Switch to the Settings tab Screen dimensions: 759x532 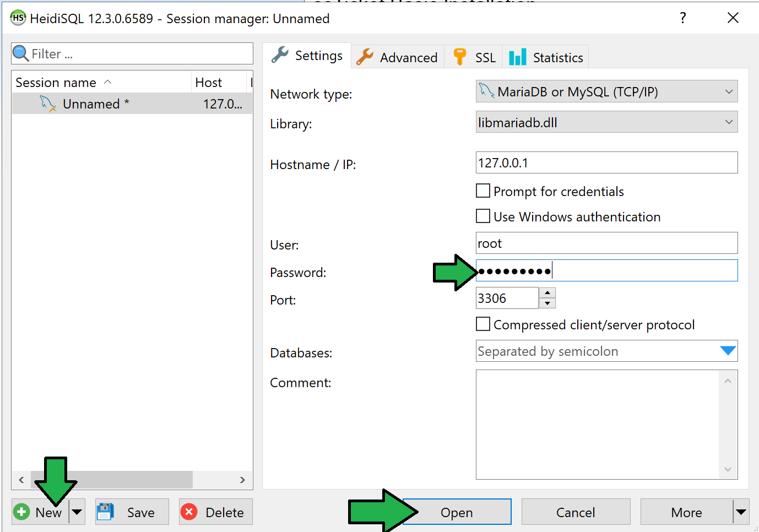pos(307,56)
